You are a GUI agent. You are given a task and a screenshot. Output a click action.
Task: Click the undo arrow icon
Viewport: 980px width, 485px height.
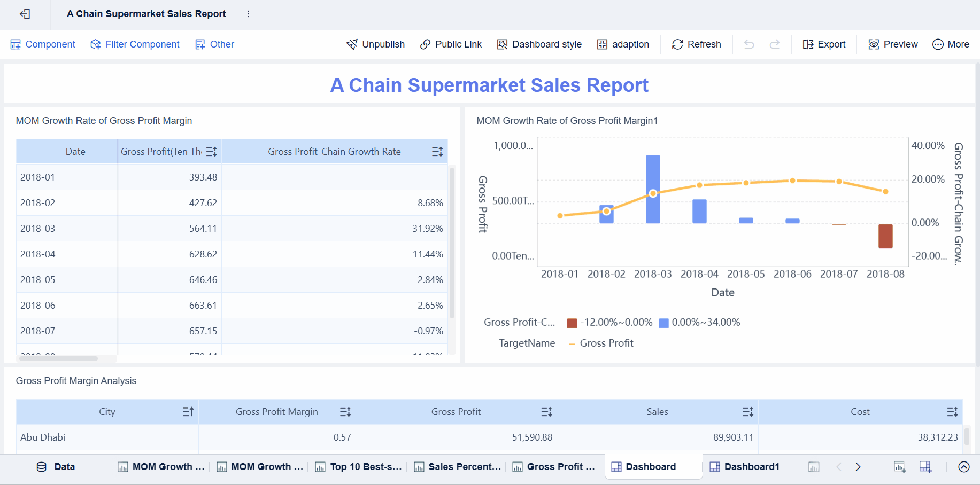click(749, 44)
